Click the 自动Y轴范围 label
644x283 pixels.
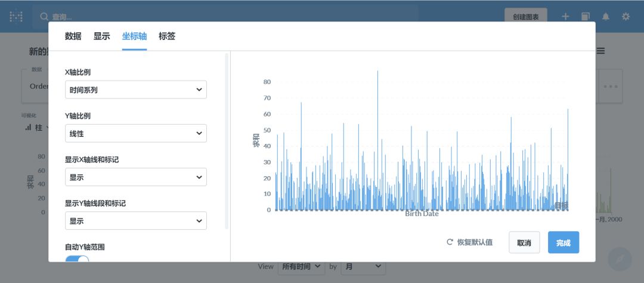(85, 247)
